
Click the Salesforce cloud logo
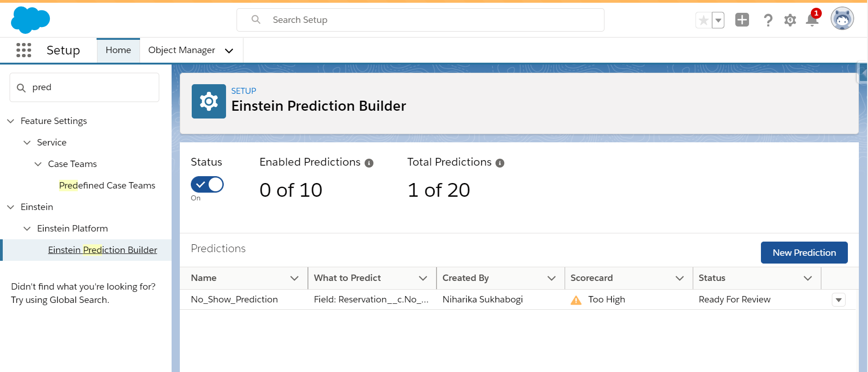pyautogui.click(x=30, y=20)
